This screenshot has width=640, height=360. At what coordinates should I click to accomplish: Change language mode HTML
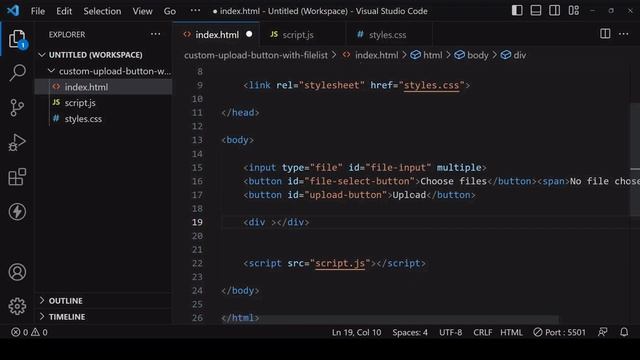click(511, 332)
